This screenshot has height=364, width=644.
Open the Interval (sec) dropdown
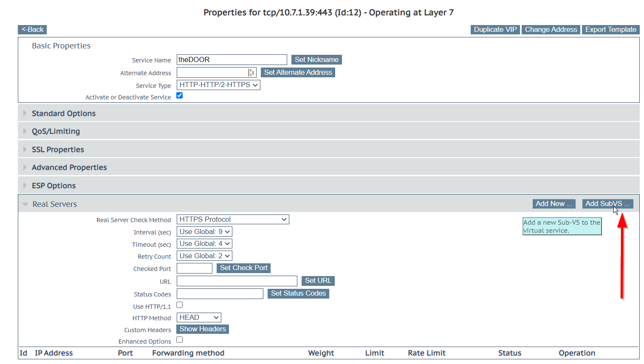tap(204, 232)
